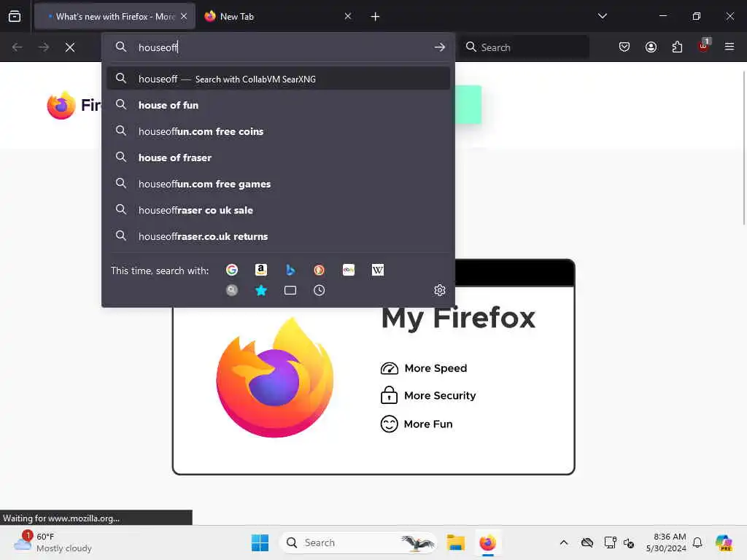Click the Firefox logo in page header

(x=61, y=105)
